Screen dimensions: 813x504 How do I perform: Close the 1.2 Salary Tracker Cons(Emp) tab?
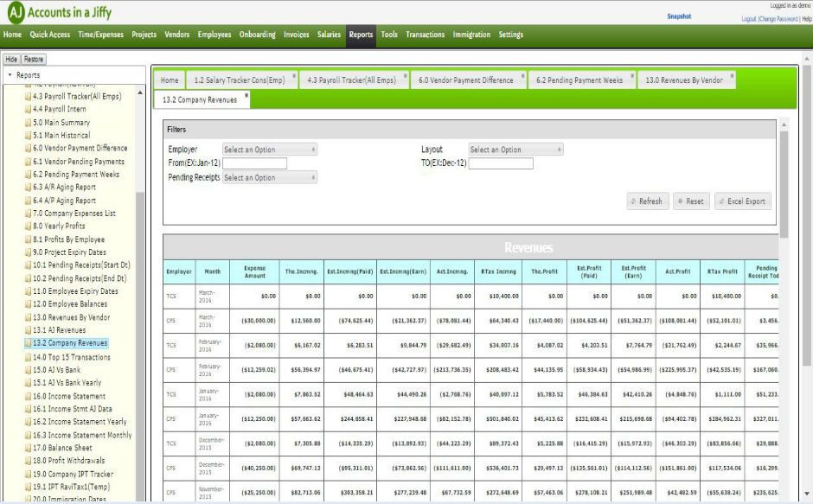pos(294,76)
